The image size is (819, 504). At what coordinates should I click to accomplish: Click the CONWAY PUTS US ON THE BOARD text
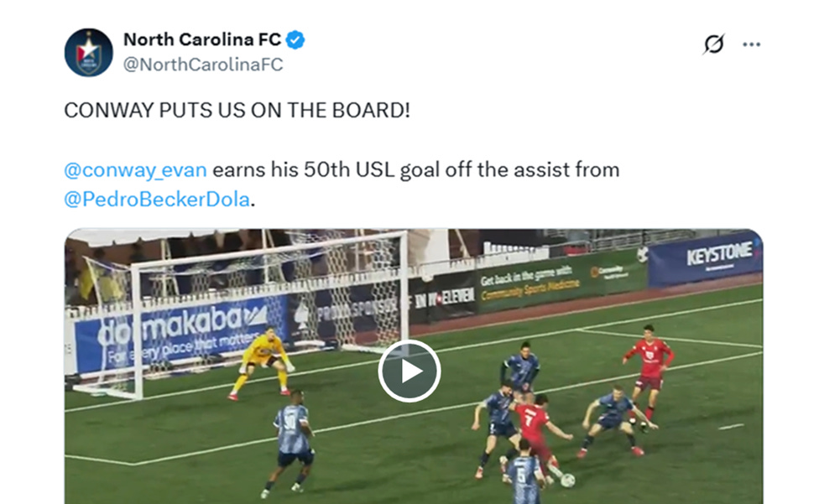coord(237,110)
